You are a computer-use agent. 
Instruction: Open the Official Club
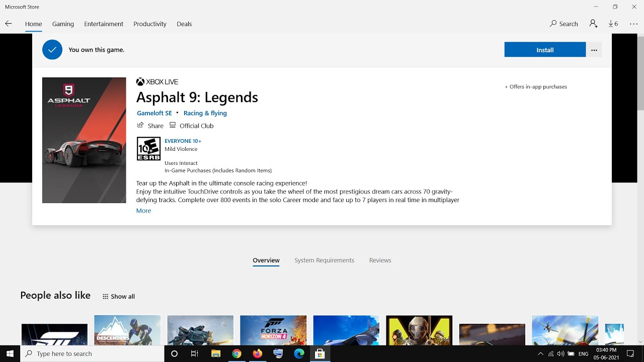tap(192, 126)
